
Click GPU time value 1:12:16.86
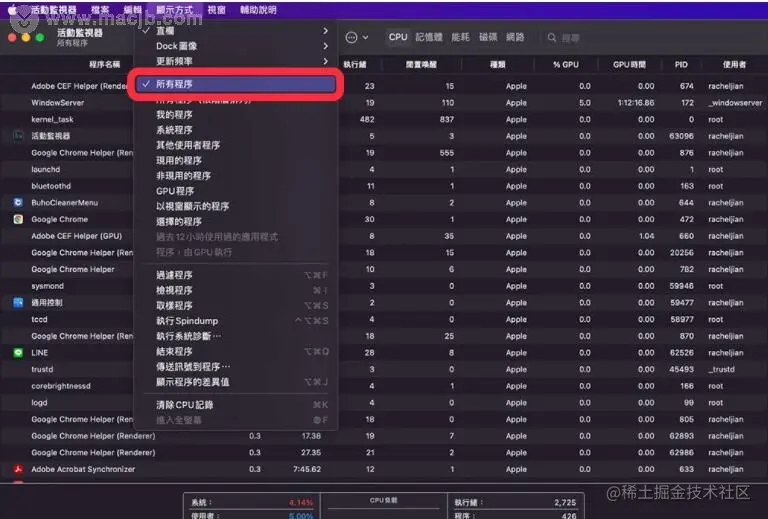[636, 103]
